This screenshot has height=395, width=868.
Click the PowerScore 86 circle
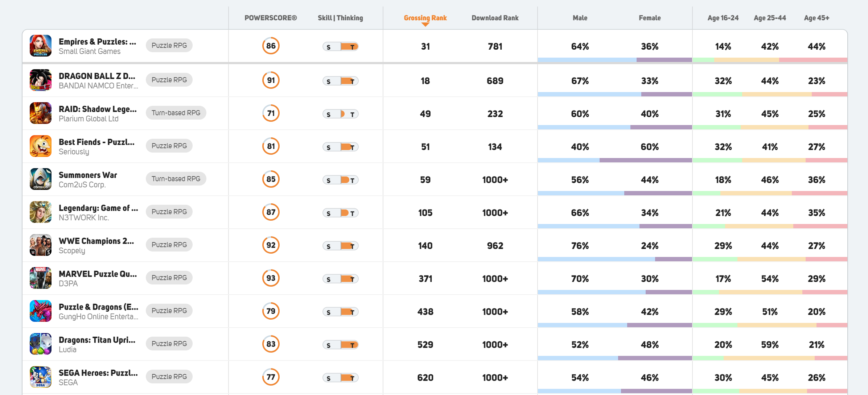pyautogui.click(x=271, y=46)
